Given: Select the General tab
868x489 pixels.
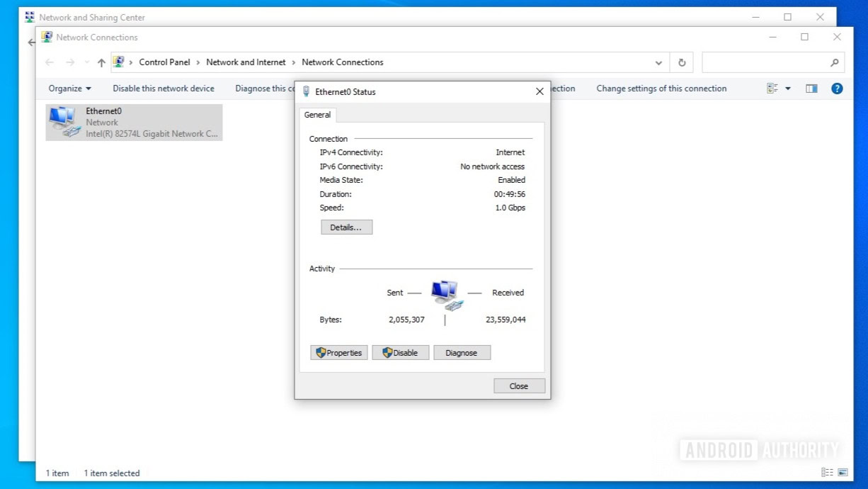Looking at the screenshot, I should pyautogui.click(x=317, y=115).
